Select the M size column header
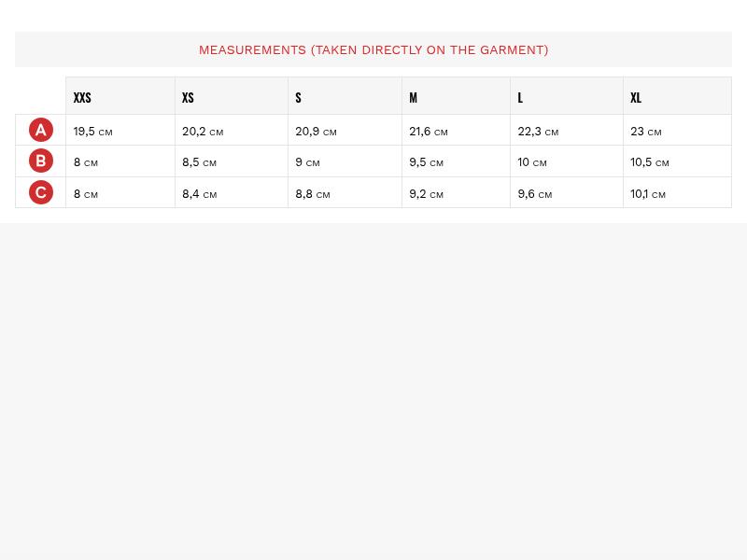This screenshot has width=747, height=560. click(413, 97)
